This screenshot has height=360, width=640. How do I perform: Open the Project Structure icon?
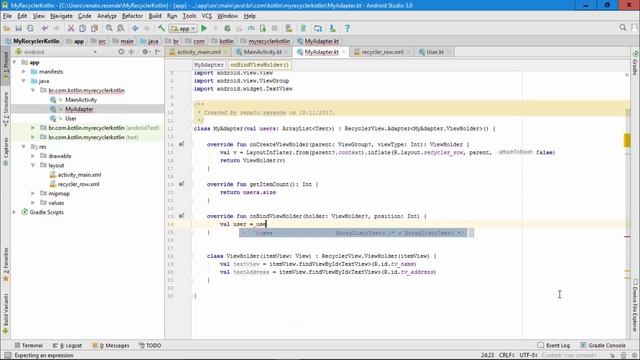[x=318, y=28]
